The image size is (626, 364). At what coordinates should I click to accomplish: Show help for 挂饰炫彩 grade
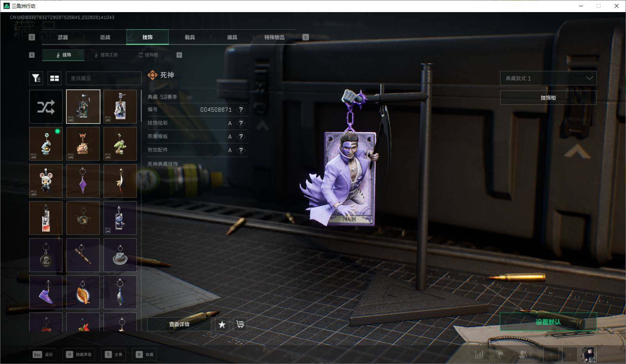(x=241, y=123)
